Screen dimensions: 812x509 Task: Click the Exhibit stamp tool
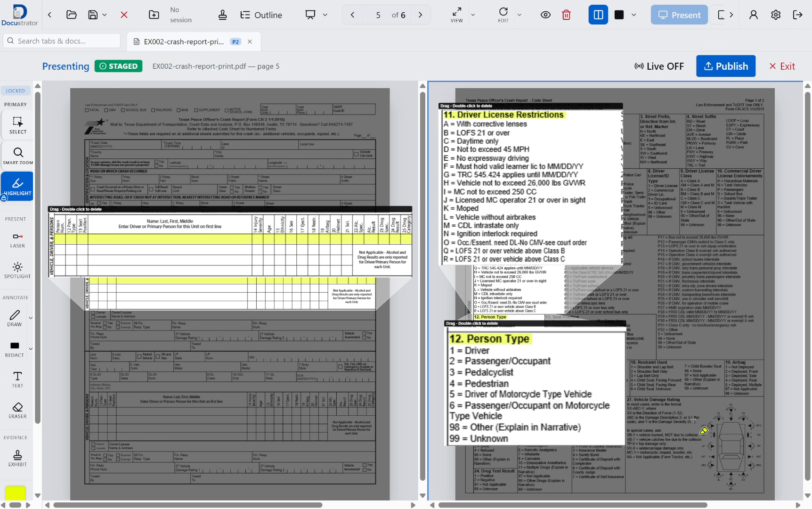coord(17,458)
